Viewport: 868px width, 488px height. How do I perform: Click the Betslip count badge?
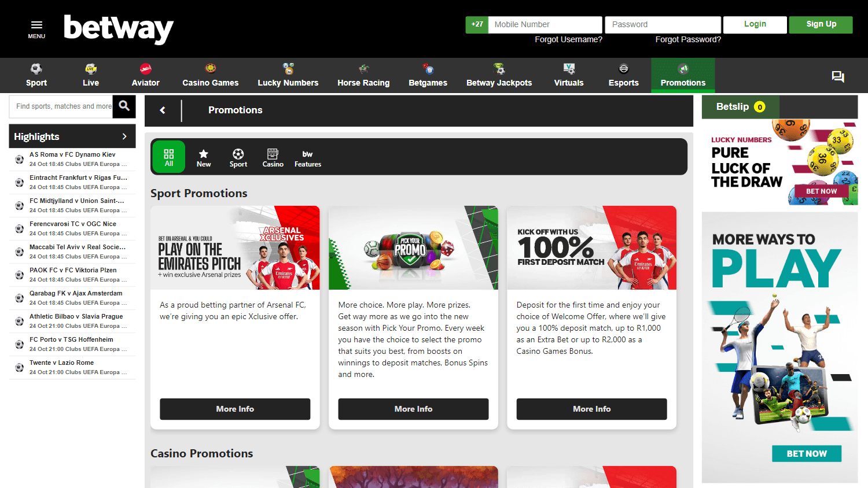click(760, 107)
